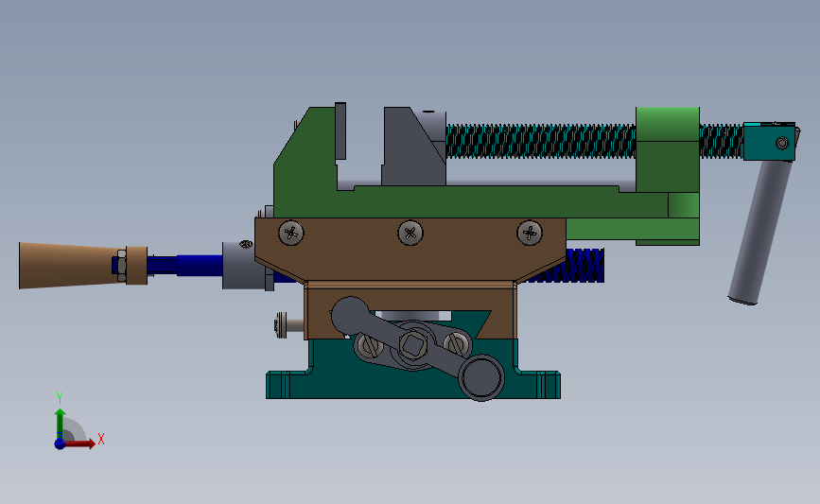Select the gray movable jaw of the vise
The width and height of the screenshot is (820, 504).
click(413, 147)
